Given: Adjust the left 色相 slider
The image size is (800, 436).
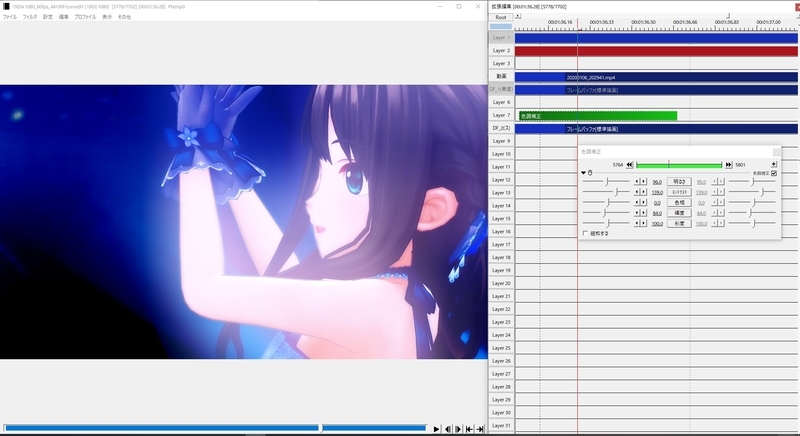Looking at the screenshot, I should point(606,202).
